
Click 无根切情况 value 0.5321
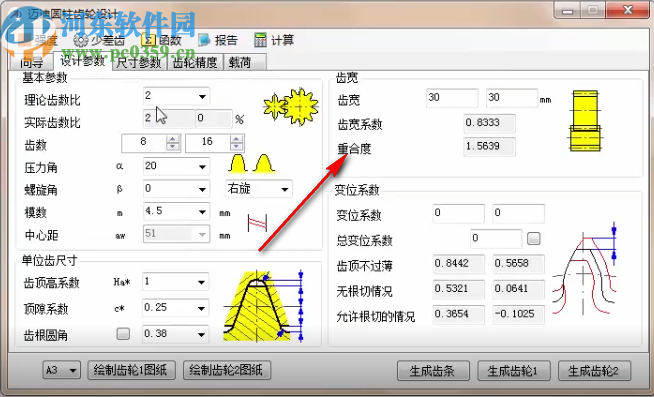tap(458, 289)
